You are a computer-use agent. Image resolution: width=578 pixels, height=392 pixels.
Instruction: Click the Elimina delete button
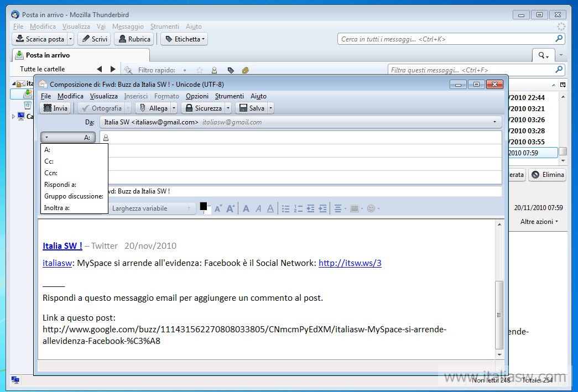pyautogui.click(x=548, y=175)
